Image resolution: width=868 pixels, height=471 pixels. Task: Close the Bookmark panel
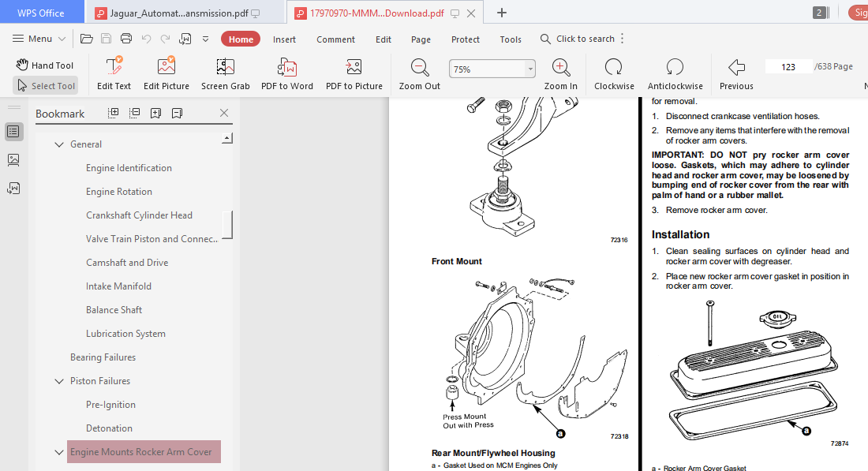click(224, 113)
